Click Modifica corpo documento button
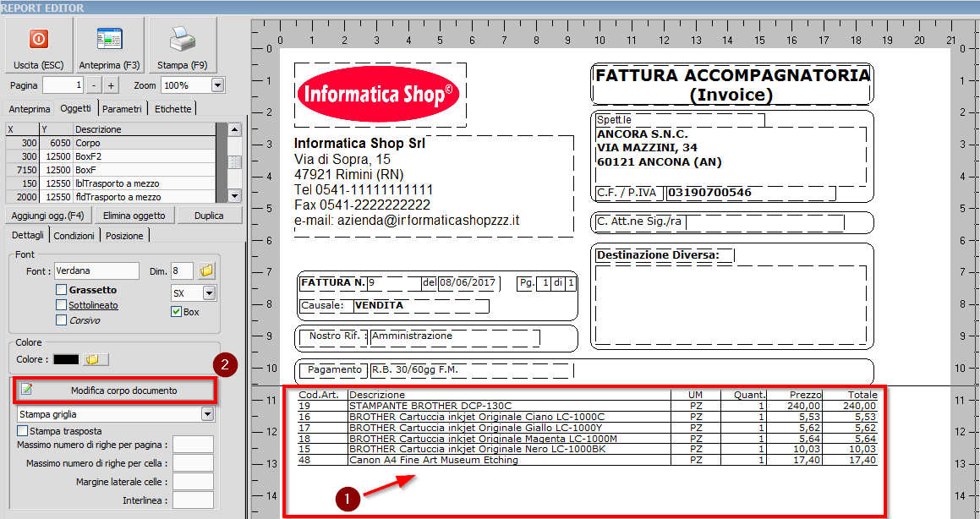Image resolution: width=980 pixels, height=519 pixels. pos(115,391)
